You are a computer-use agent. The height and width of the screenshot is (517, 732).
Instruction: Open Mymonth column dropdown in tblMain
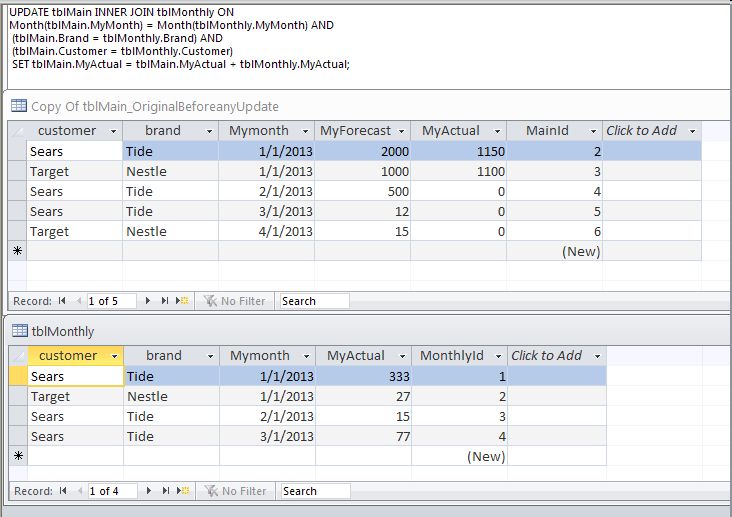(305, 132)
